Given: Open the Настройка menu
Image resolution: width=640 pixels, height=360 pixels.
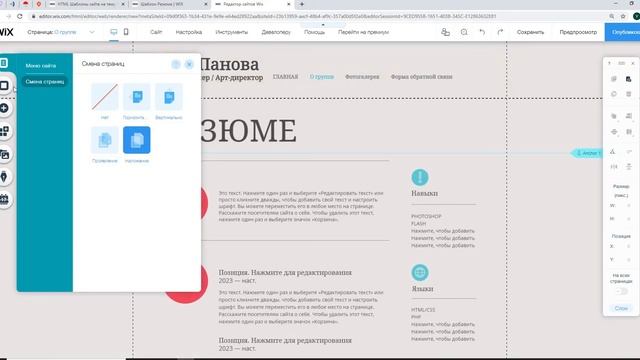Looking at the screenshot, I should tap(189, 32).
